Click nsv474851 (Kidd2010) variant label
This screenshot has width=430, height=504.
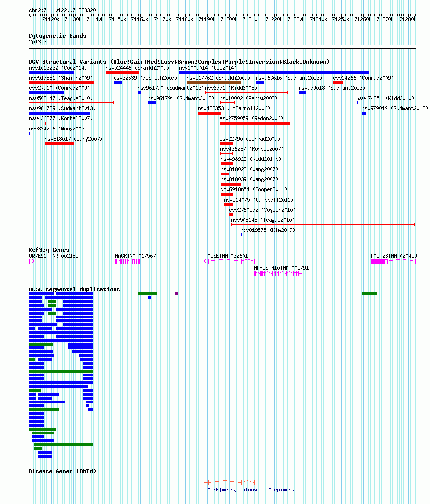385,99
